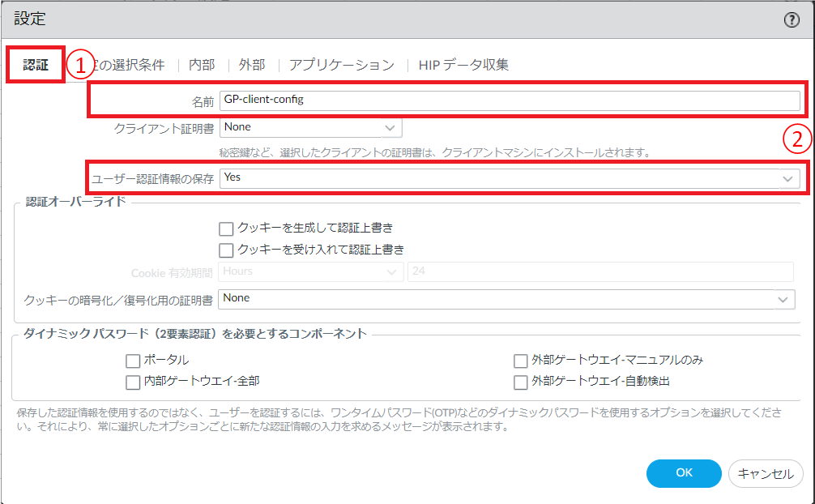Dismiss the dialog with キャンセル

(x=766, y=473)
